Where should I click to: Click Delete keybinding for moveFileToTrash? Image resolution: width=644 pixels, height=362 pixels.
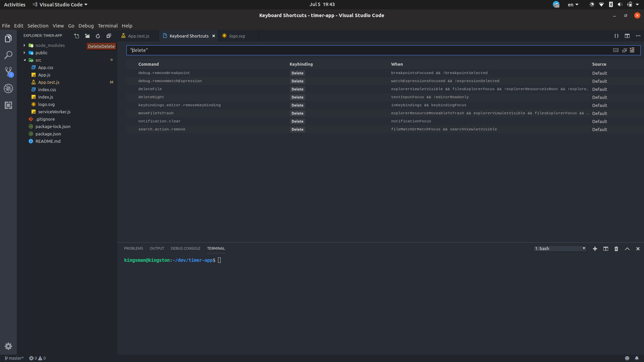pos(298,113)
